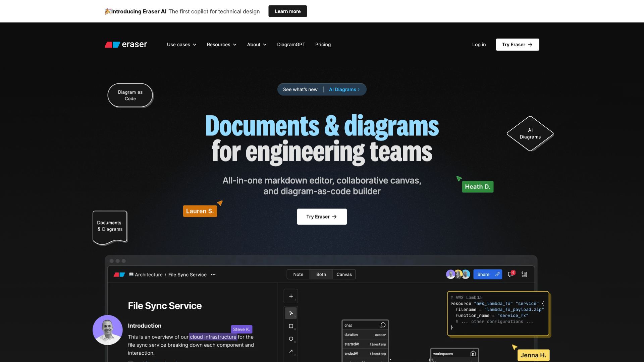Click the comments/notification icon
This screenshot has height=362, width=644.
(x=511, y=274)
